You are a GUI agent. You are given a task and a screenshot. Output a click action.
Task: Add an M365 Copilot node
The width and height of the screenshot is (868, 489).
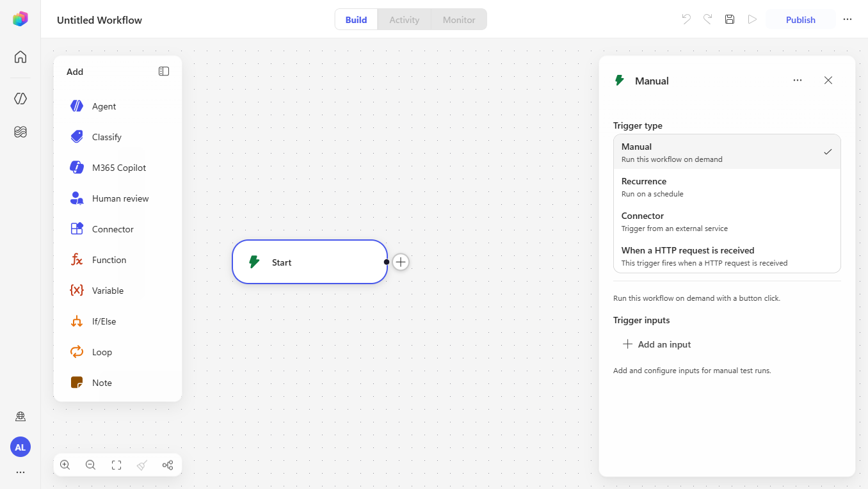click(x=118, y=168)
